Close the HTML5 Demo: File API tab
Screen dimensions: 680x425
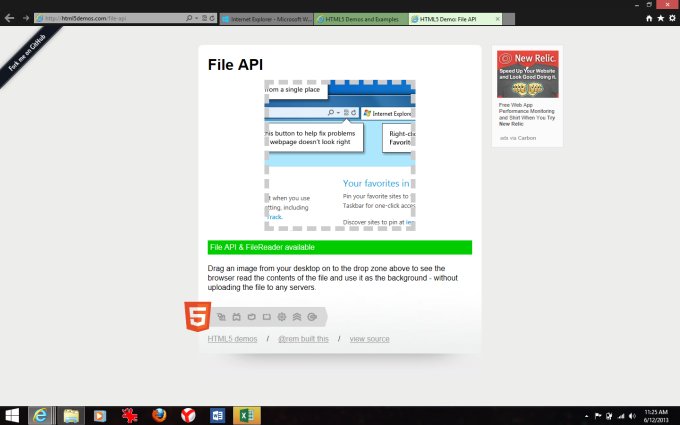click(x=497, y=19)
